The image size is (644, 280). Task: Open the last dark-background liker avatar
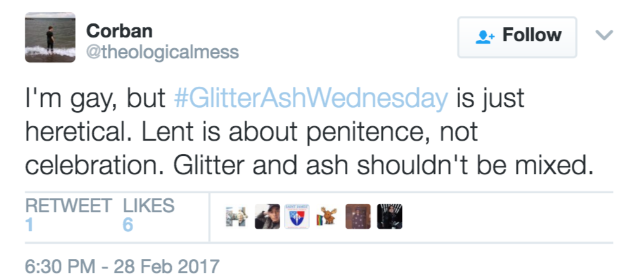(389, 217)
